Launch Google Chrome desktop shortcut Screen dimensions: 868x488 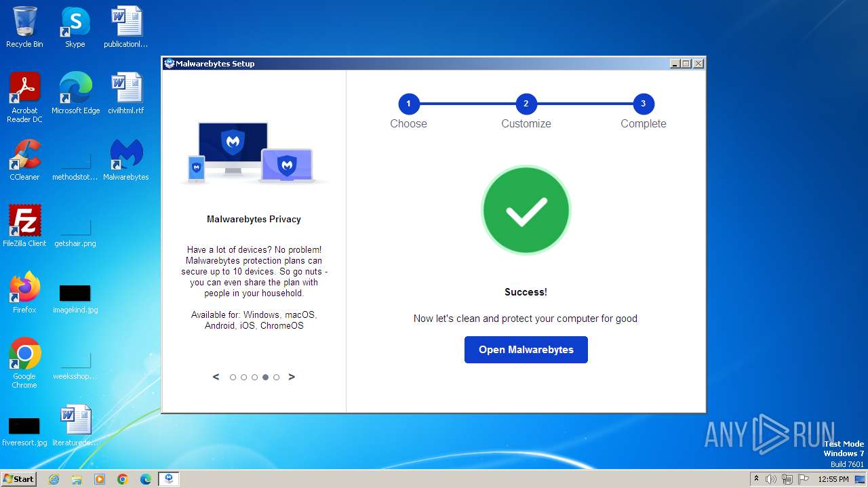(24, 363)
